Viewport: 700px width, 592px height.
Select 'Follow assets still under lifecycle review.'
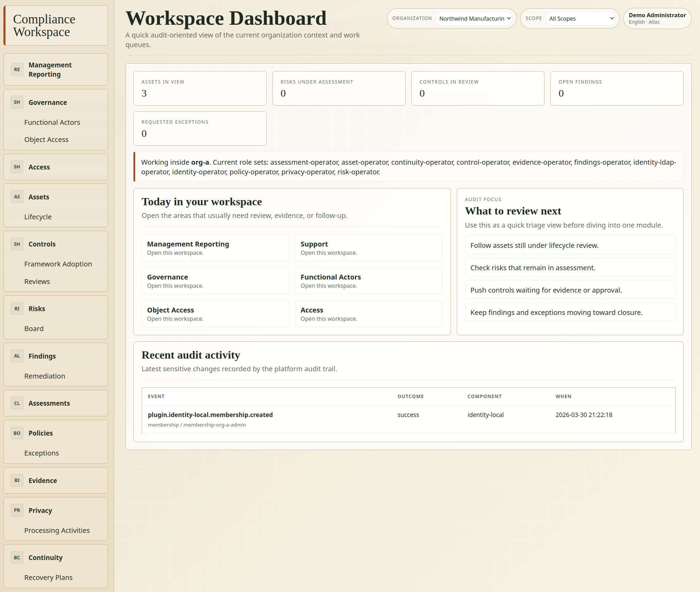[570, 245]
